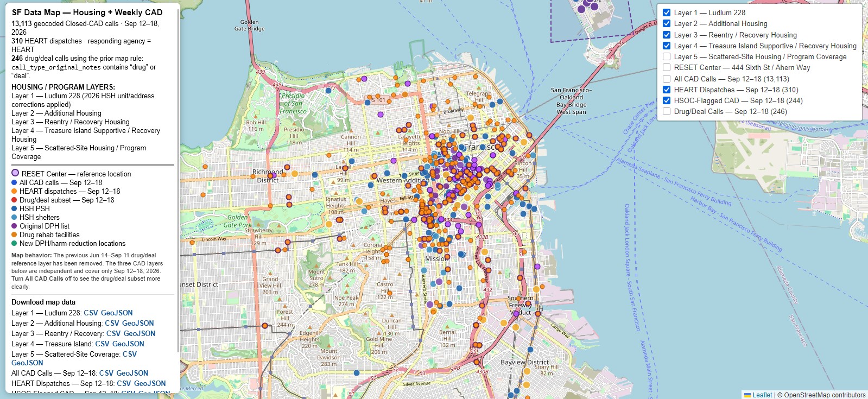Toggle Layer 3 — Reentry / Recovery Housing
This screenshot has width=868, height=399.
667,35
